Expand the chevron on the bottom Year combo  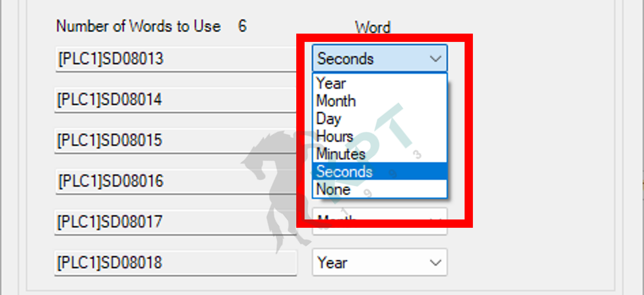pyautogui.click(x=436, y=263)
